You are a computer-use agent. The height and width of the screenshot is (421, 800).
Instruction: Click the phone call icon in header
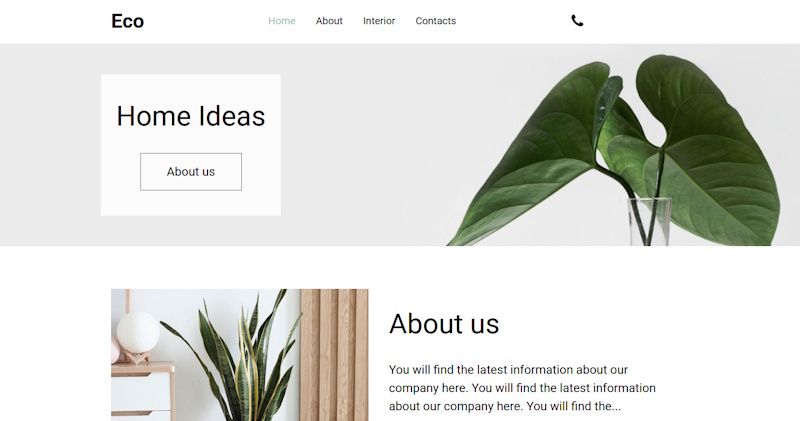tap(577, 20)
